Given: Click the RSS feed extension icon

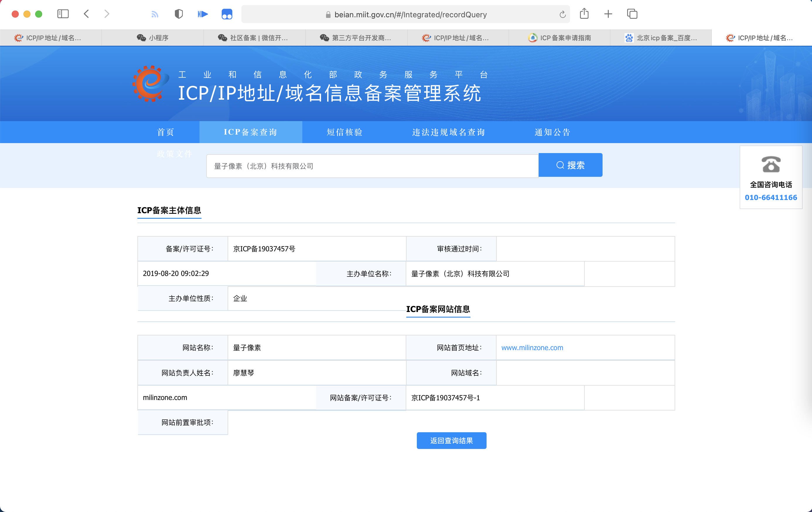Looking at the screenshot, I should coord(155,14).
